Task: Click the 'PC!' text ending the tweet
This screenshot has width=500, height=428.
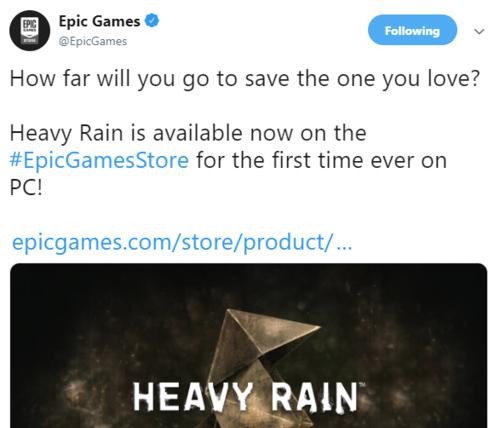Action: click(x=26, y=188)
